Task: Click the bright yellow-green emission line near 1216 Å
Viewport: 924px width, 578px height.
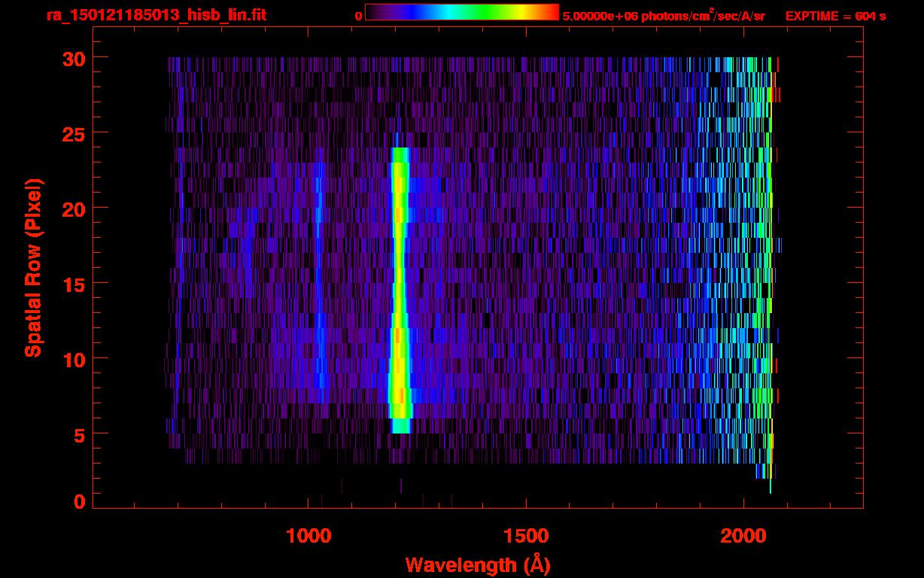Action: coord(400,286)
